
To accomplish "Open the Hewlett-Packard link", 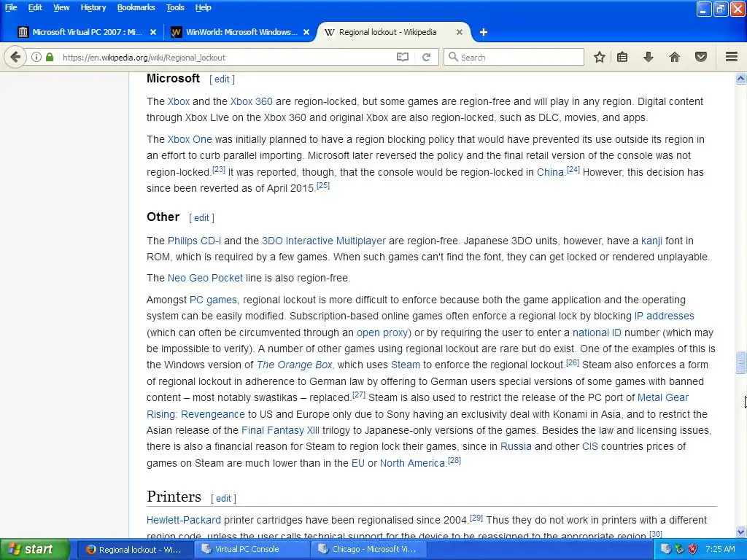I will tap(183, 520).
